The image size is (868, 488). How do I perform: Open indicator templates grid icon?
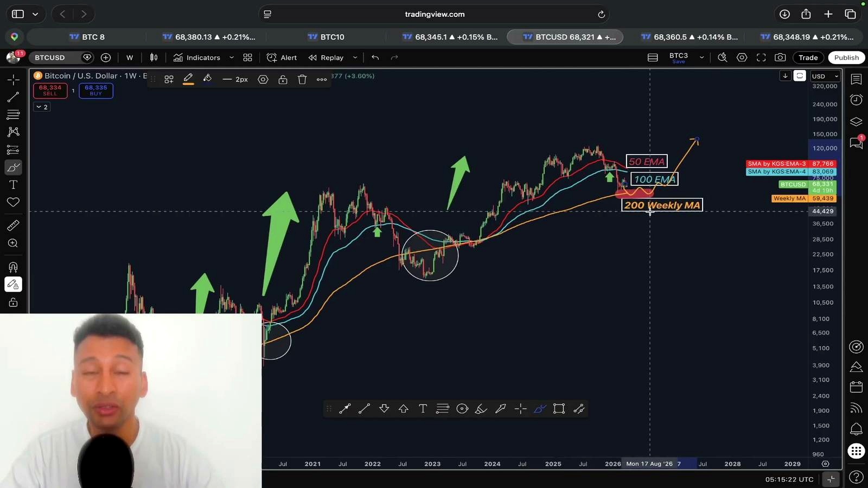[x=247, y=57]
